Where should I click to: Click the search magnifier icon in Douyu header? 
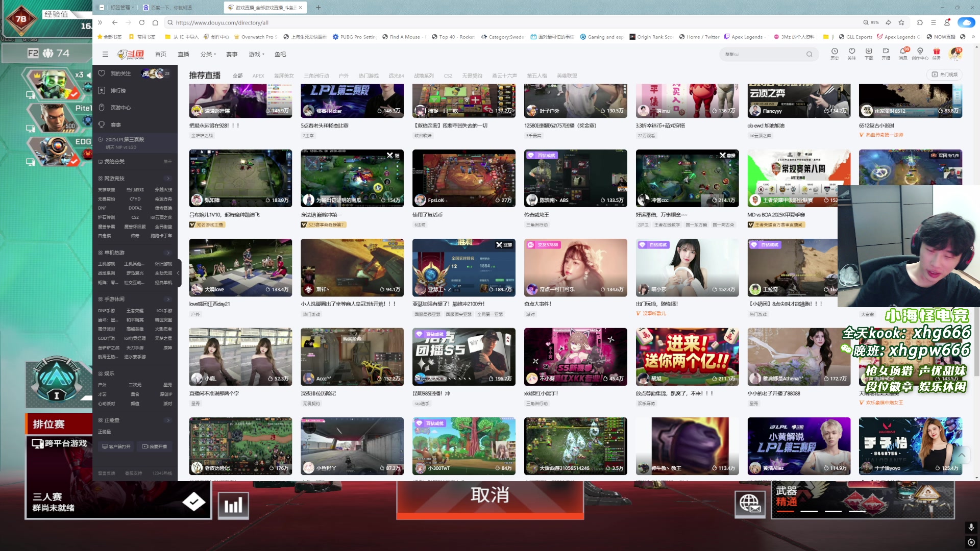click(809, 54)
